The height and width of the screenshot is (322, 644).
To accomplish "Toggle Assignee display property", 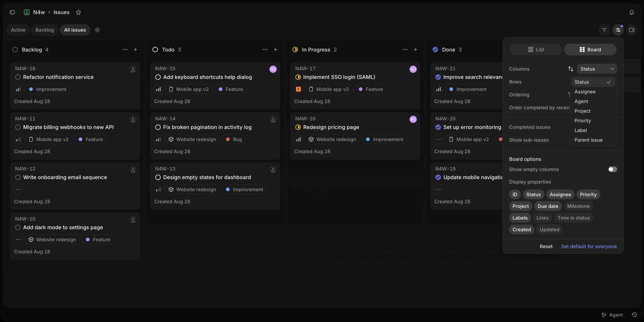I will (560, 194).
